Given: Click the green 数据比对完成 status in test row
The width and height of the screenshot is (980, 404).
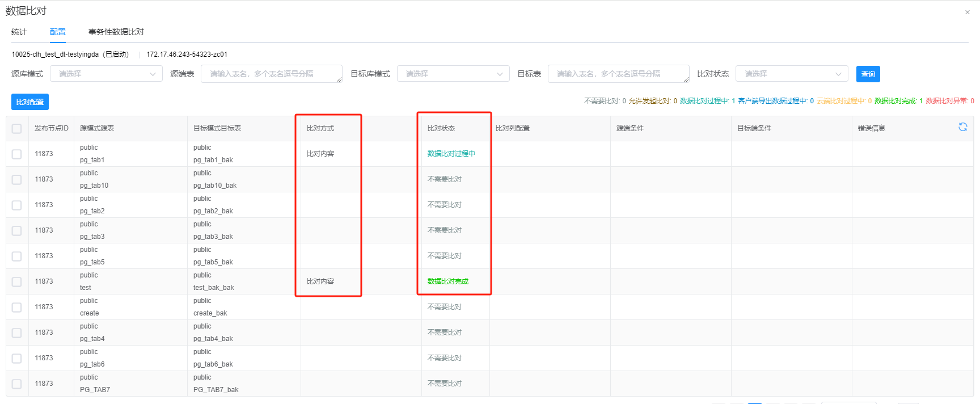Looking at the screenshot, I should point(447,281).
